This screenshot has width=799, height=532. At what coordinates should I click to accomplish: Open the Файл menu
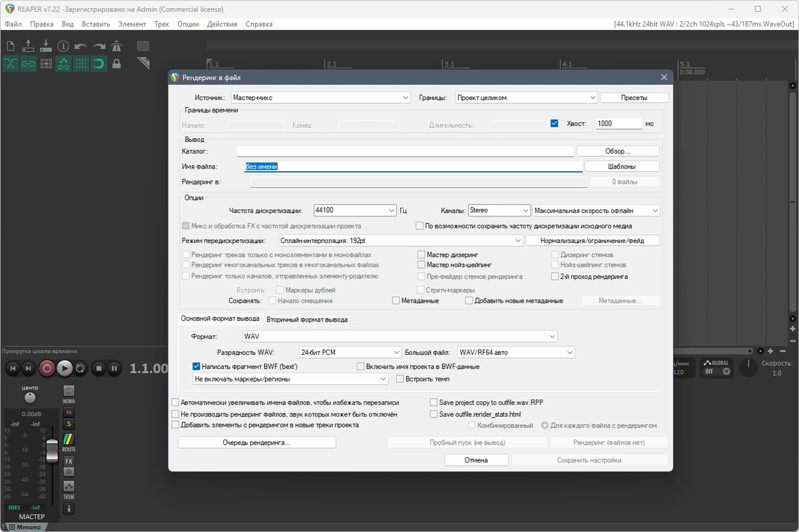tap(13, 24)
